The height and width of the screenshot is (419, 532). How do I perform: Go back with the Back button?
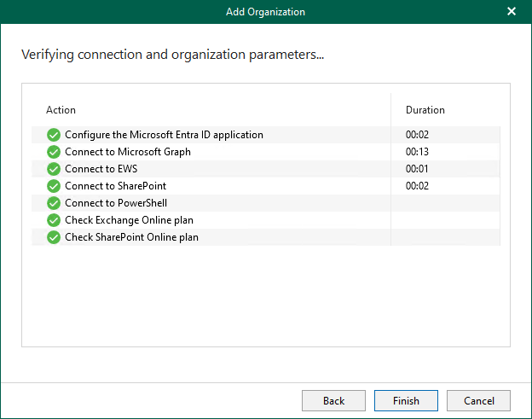[333, 400]
